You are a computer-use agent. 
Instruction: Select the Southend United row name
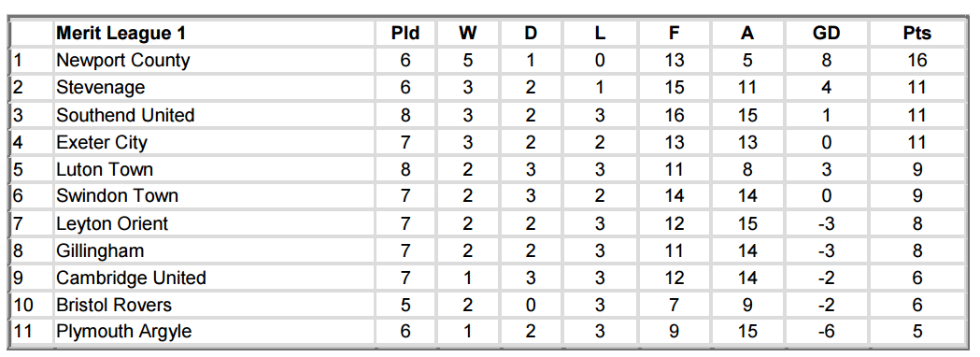tap(125, 115)
